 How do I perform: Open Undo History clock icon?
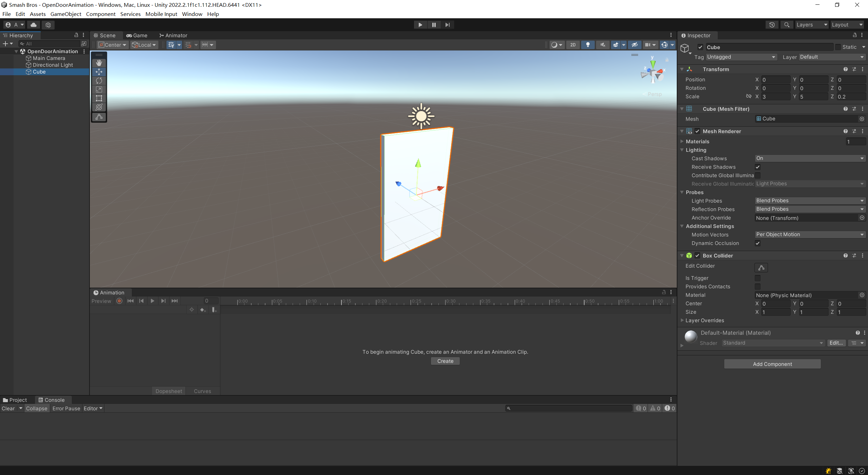click(x=772, y=25)
